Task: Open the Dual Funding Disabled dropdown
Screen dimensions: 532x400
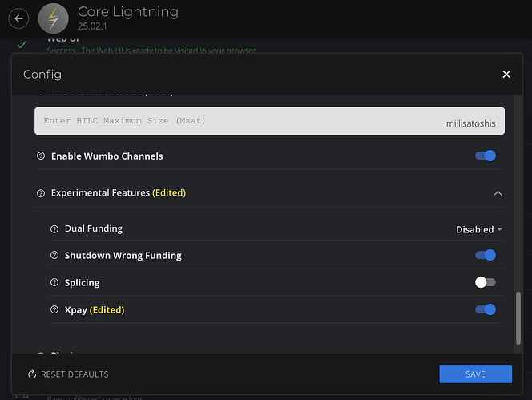Action: point(479,229)
